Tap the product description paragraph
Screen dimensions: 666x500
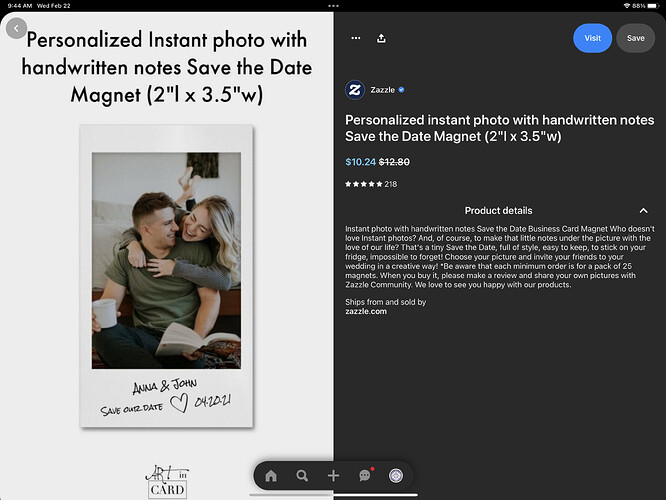pos(500,257)
